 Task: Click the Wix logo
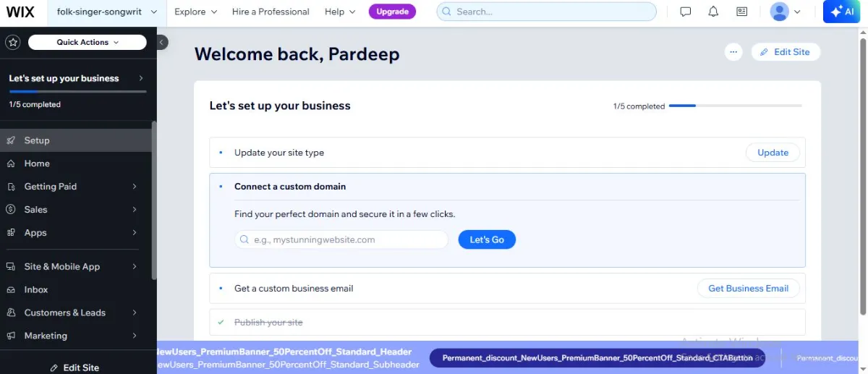(20, 12)
